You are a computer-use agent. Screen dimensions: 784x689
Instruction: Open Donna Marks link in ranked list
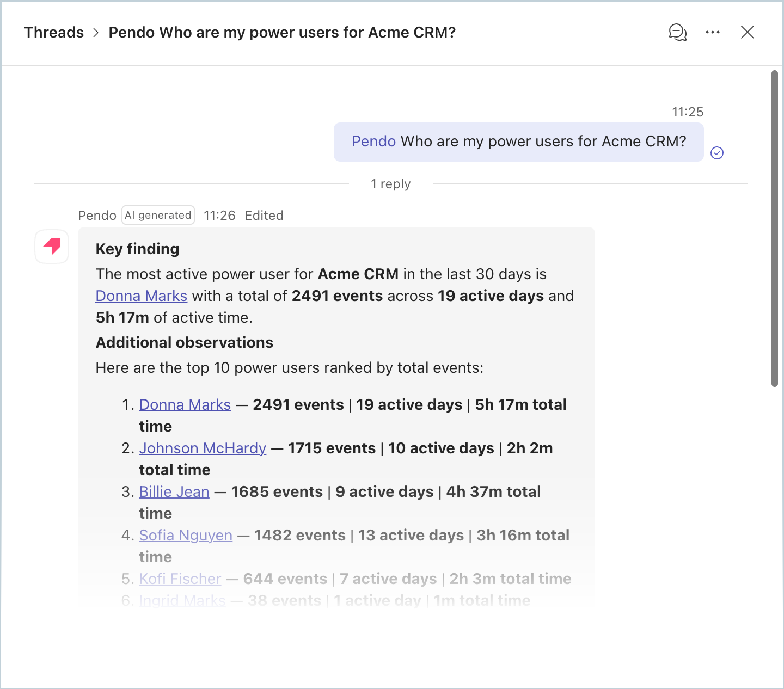coord(185,404)
